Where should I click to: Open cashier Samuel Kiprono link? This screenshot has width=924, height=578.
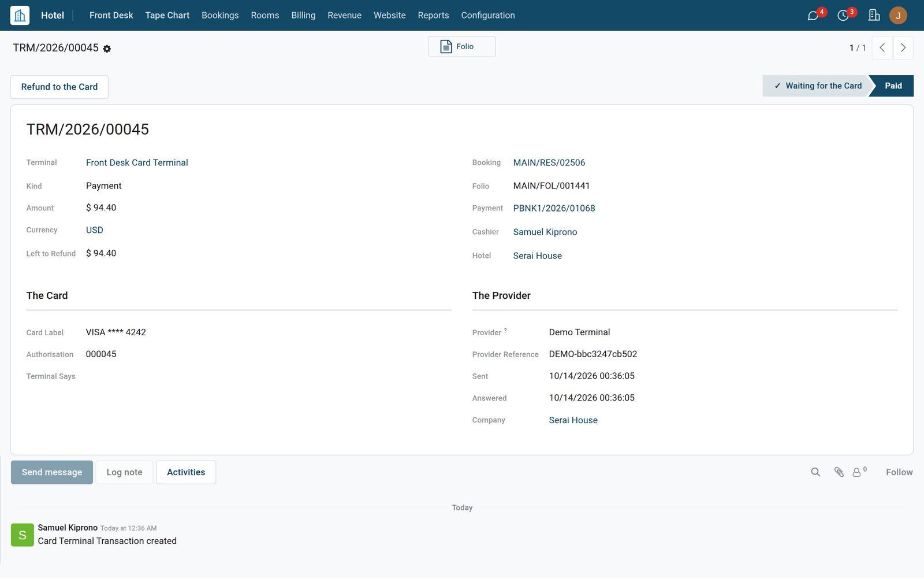click(x=545, y=232)
